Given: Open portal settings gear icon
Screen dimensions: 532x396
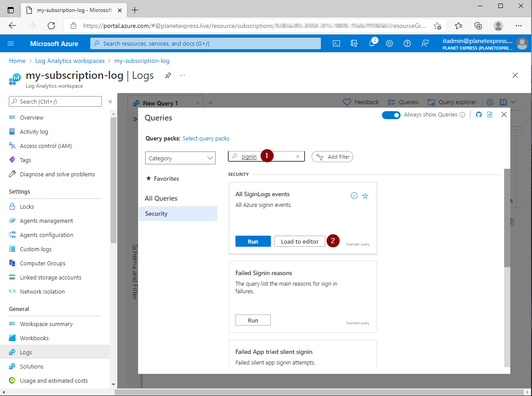Looking at the screenshot, I should 389,43.
